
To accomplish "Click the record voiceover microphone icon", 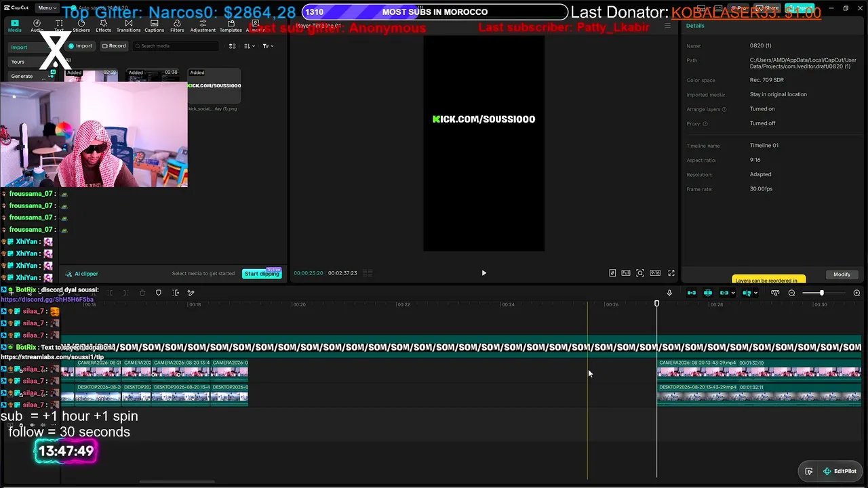I will click(x=669, y=293).
